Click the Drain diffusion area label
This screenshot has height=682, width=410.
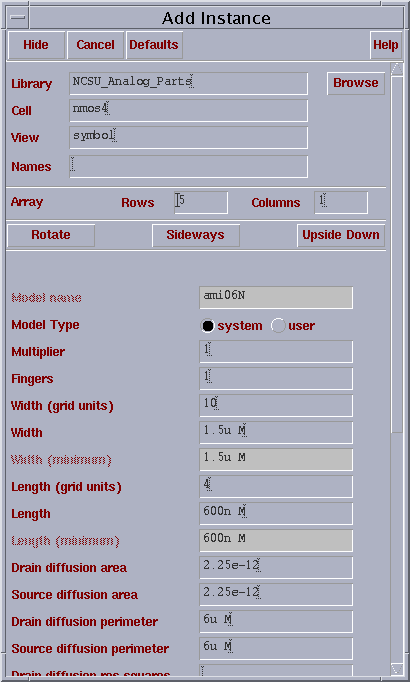click(69, 568)
